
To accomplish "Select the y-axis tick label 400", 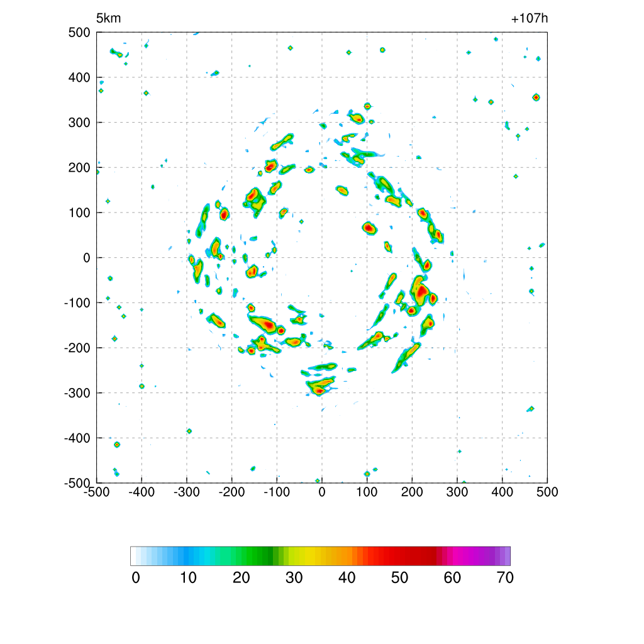I will [x=79, y=77].
